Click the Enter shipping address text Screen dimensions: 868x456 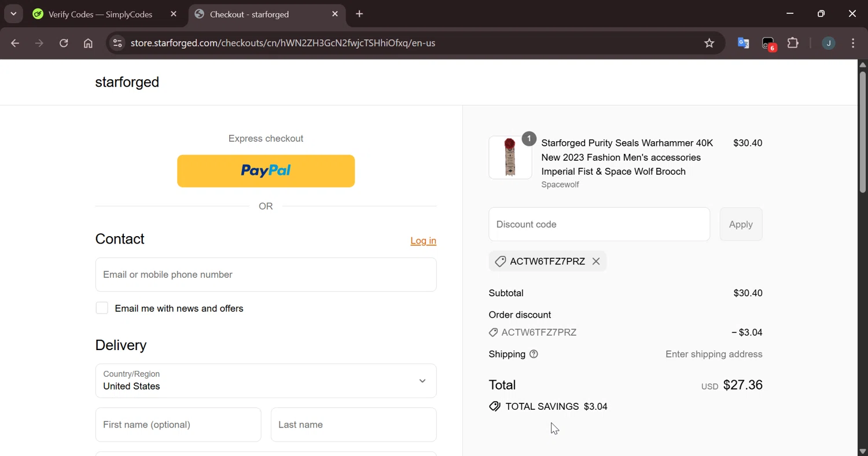tap(714, 354)
